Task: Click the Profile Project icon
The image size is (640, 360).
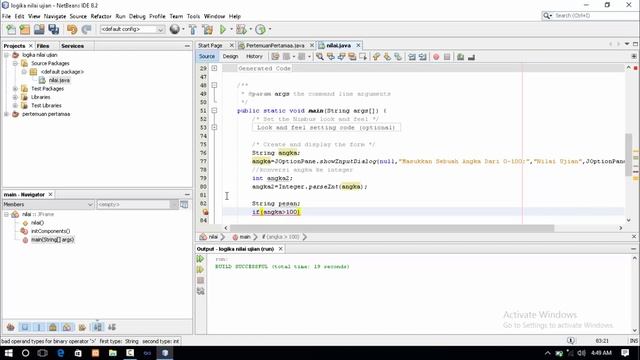Action: [x=260, y=29]
